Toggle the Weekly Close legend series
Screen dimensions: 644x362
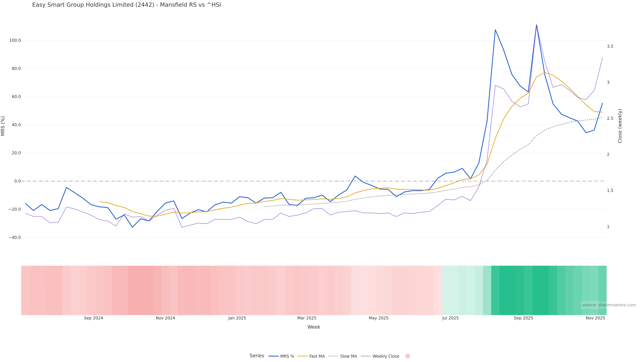[386, 356]
